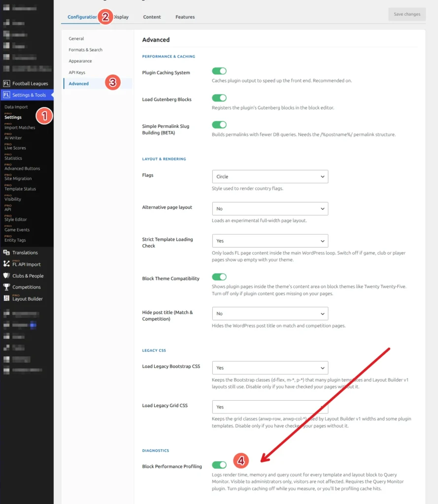Open AI Writer submenu link
The height and width of the screenshot is (504, 438).
13,138
